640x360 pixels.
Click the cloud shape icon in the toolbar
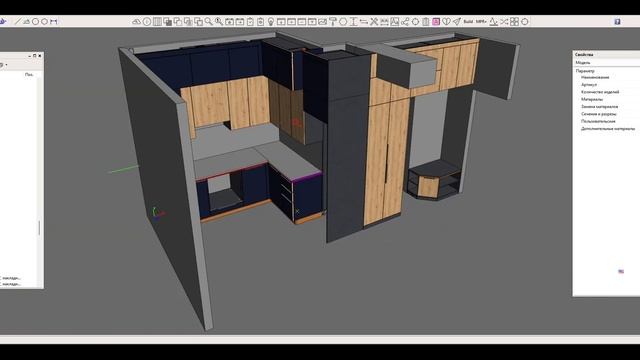[x=136, y=22]
